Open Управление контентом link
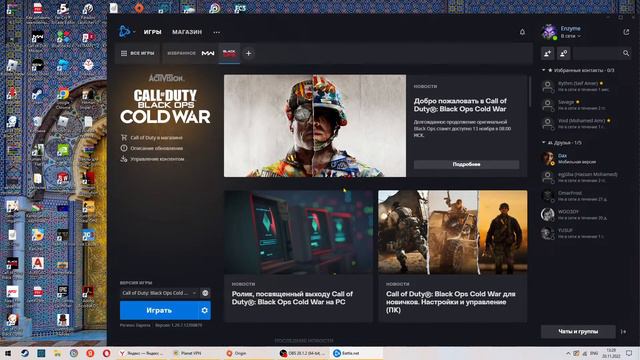This screenshot has width=640, height=360. coord(157,159)
